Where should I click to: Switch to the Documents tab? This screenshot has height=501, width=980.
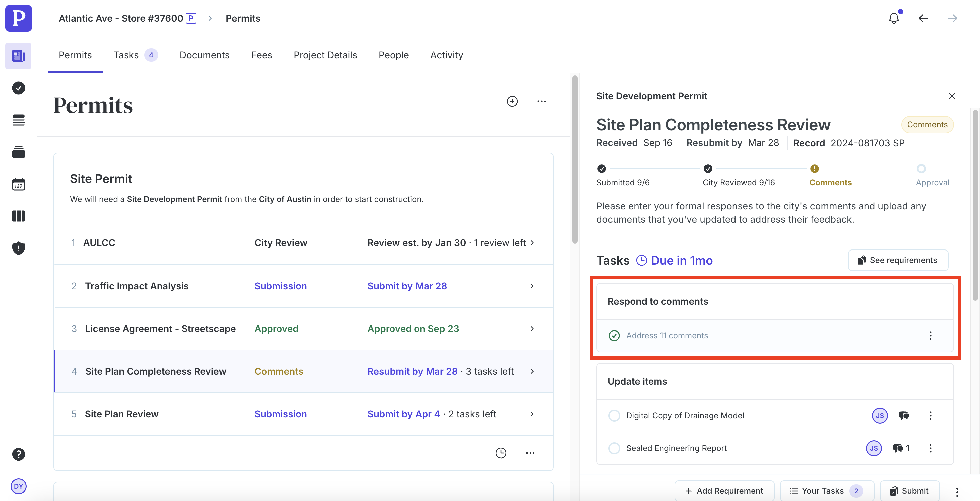click(x=204, y=55)
